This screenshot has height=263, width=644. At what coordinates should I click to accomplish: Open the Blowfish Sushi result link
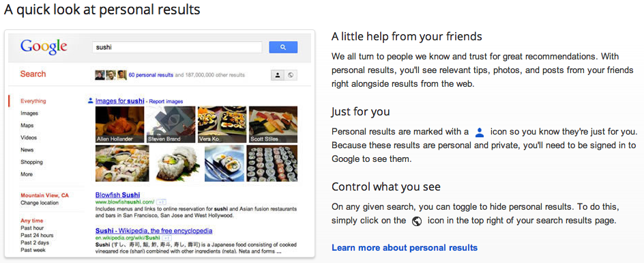pyautogui.click(x=117, y=195)
